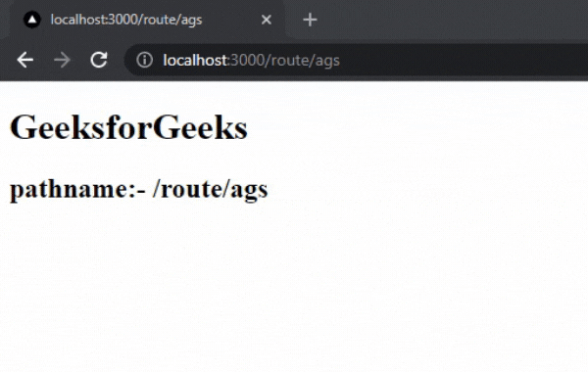Image resolution: width=588 pixels, height=372 pixels.
Task: Click the pathname:- label text
Action: click(x=77, y=189)
